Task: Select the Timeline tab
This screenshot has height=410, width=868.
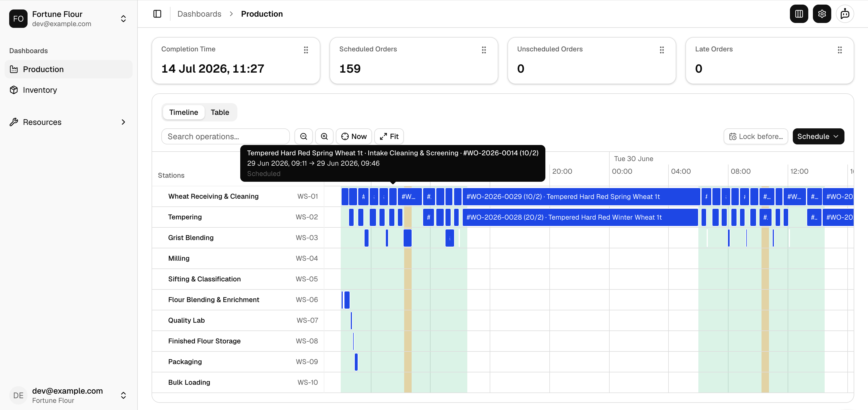Action: point(184,112)
